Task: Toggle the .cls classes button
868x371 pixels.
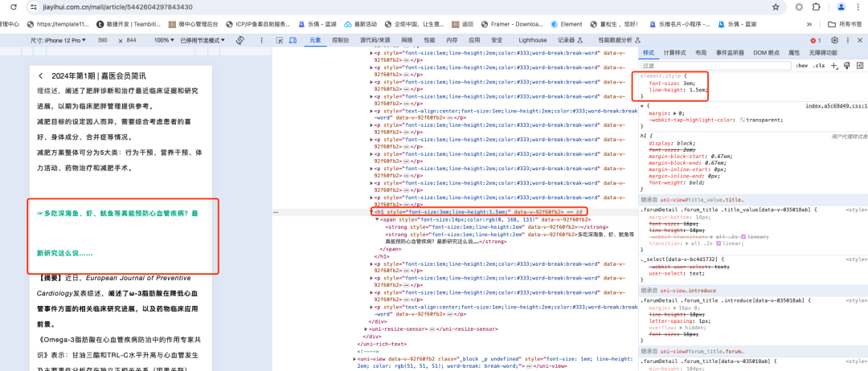Action: point(819,65)
